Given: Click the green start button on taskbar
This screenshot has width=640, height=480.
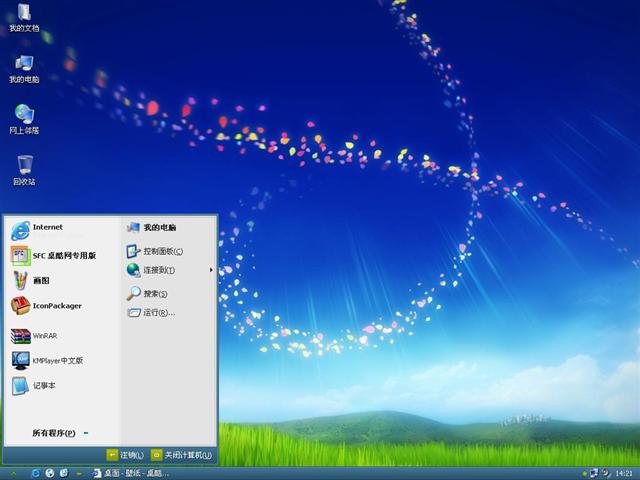Looking at the screenshot, I should click(13, 473).
